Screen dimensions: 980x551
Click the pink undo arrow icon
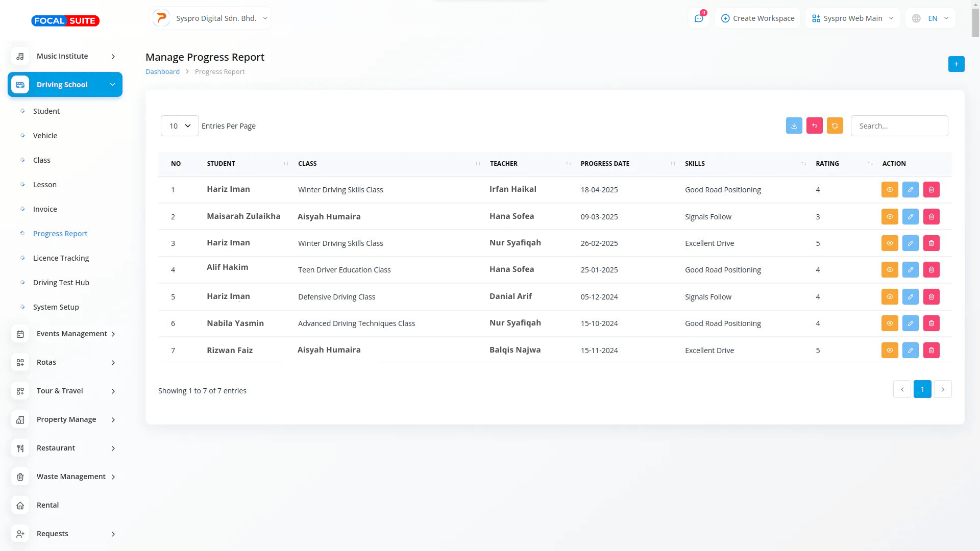814,126
